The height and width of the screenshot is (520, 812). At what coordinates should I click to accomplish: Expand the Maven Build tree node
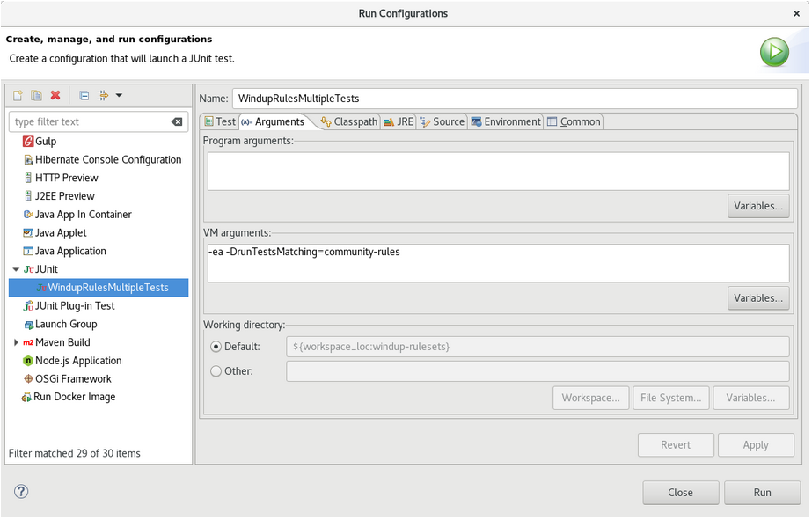(x=16, y=342)
